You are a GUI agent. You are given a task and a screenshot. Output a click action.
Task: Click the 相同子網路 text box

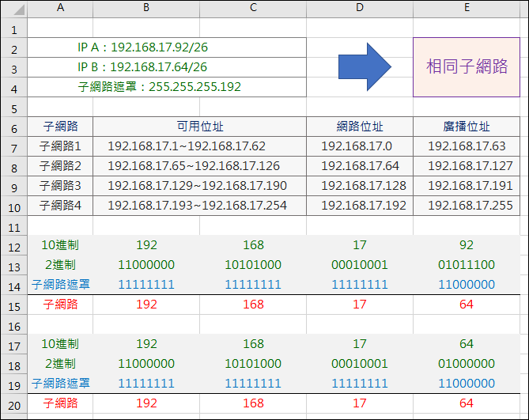point(467,67)
